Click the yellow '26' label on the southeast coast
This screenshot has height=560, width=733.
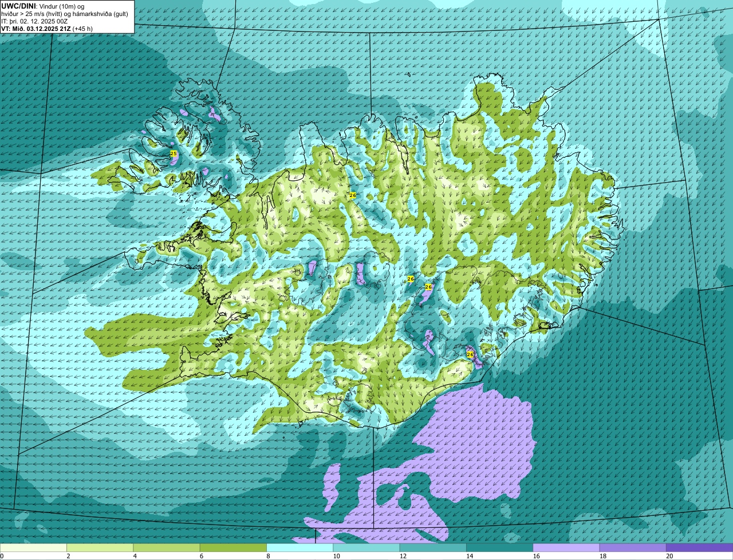(x=470, y=354)
